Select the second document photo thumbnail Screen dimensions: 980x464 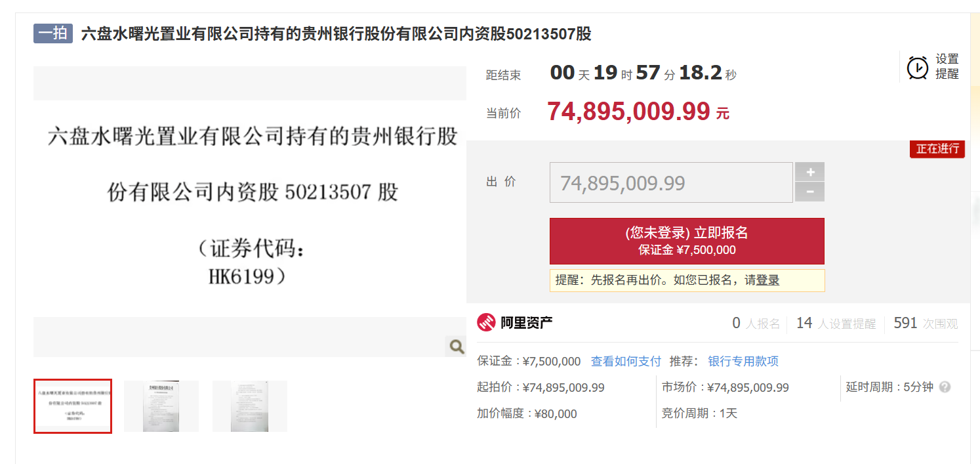coord(161,406)
